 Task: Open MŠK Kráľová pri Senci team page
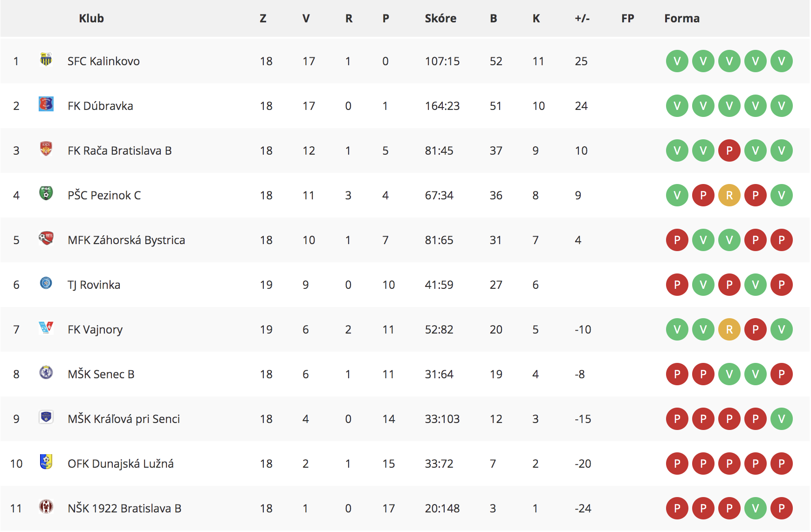pos(124,419)
